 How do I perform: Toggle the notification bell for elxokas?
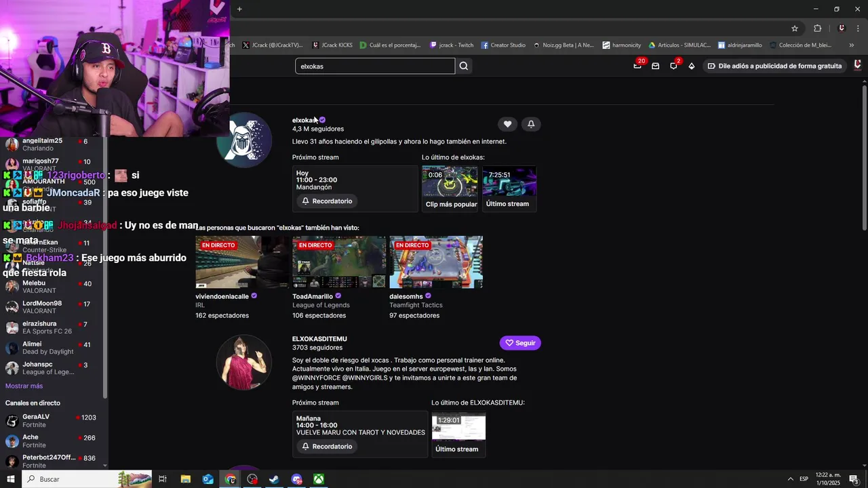[531, 124]
